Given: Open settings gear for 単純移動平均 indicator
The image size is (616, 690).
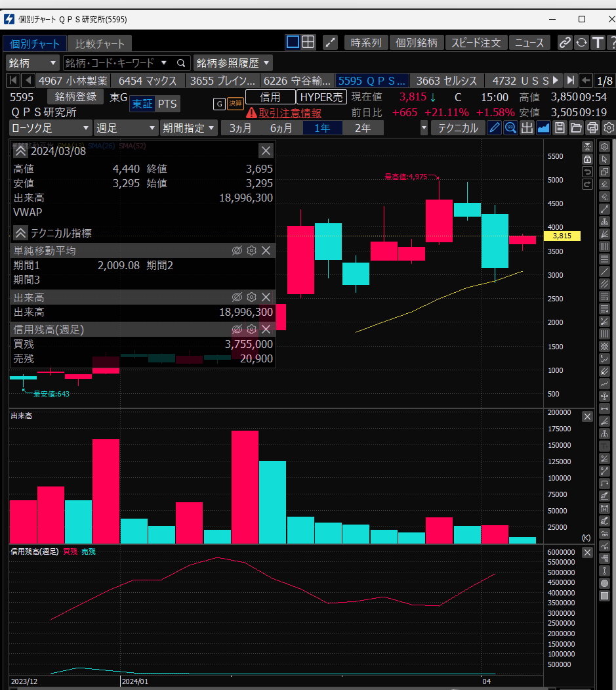Looking at the screenshot, I should tap(251, 250).
